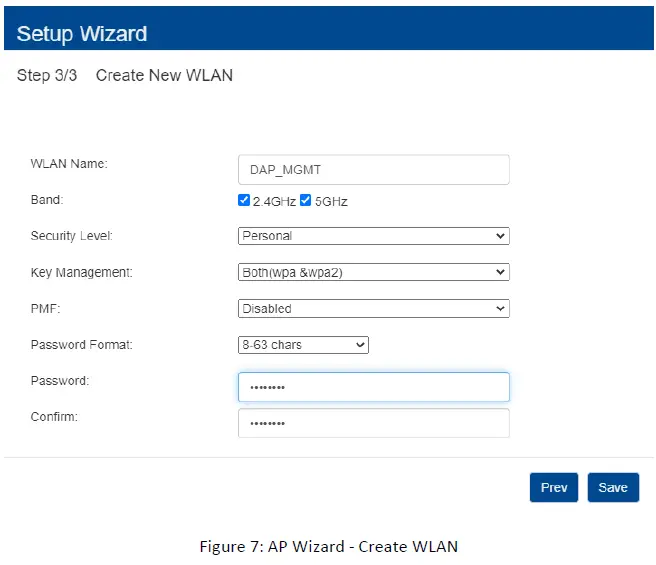Viewport: 656px width, 565px height.
Task: Expand the Password Format dropdown
Action: pyautogui.click(x=303, y=345)
